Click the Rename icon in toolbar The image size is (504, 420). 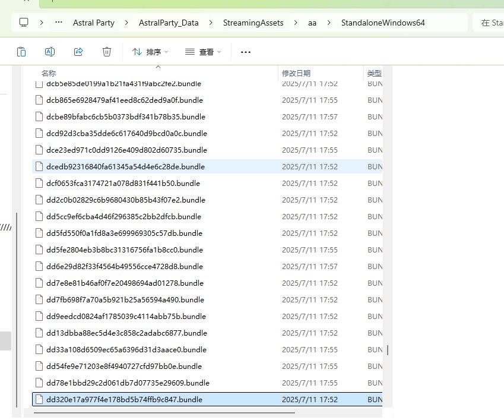click(x=50, y=52)
